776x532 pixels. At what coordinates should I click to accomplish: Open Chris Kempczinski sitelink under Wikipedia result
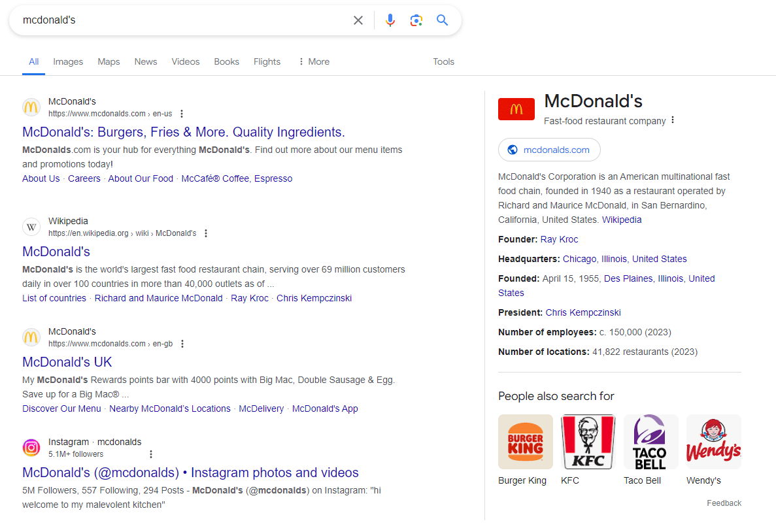[x=314, y=299]
